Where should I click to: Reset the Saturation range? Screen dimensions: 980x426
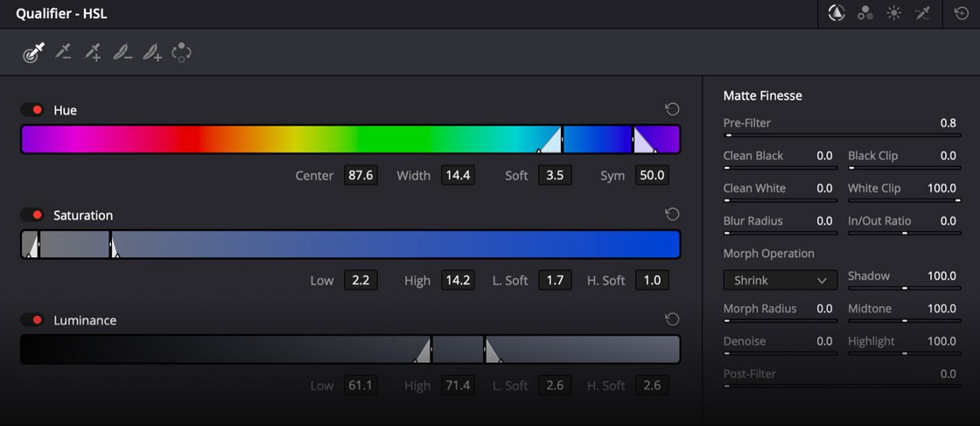coord(672,215)
